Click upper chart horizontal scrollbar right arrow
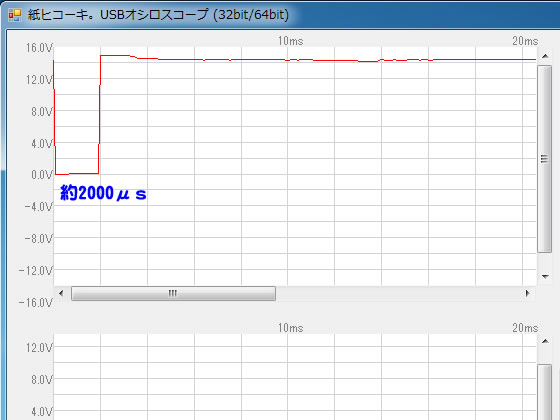Image resolution: width=560 pixels, height=420 pixels. [528, 293]
